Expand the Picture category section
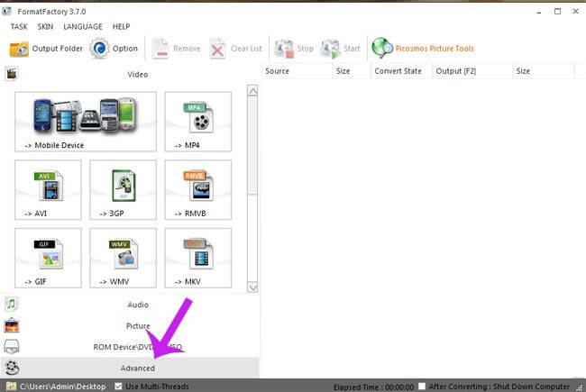Screen dimensions: 586x392 [x=138, y=325]
